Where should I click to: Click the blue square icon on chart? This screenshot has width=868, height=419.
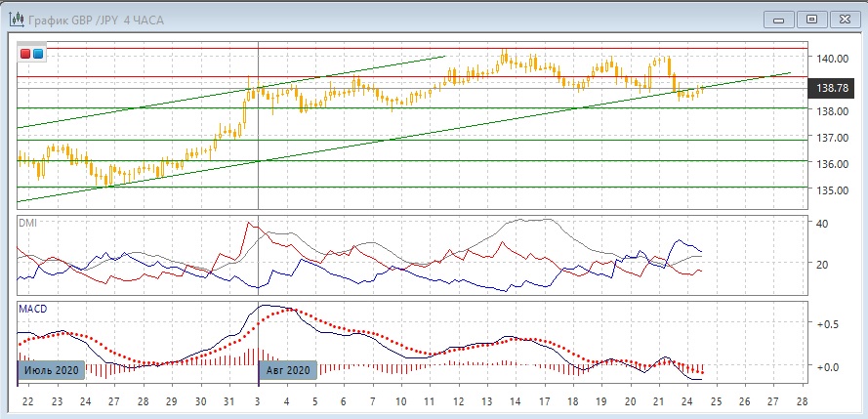coord(38,54)
